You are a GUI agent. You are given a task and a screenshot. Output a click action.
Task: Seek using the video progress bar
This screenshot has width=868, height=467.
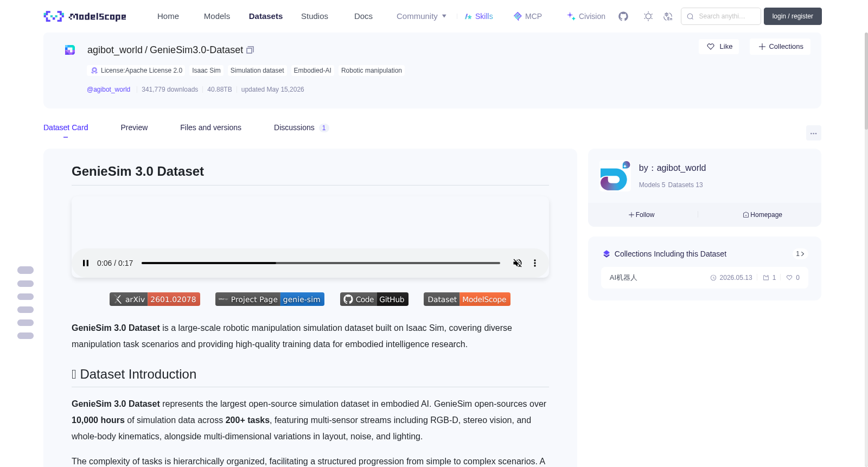coord(321,263)
